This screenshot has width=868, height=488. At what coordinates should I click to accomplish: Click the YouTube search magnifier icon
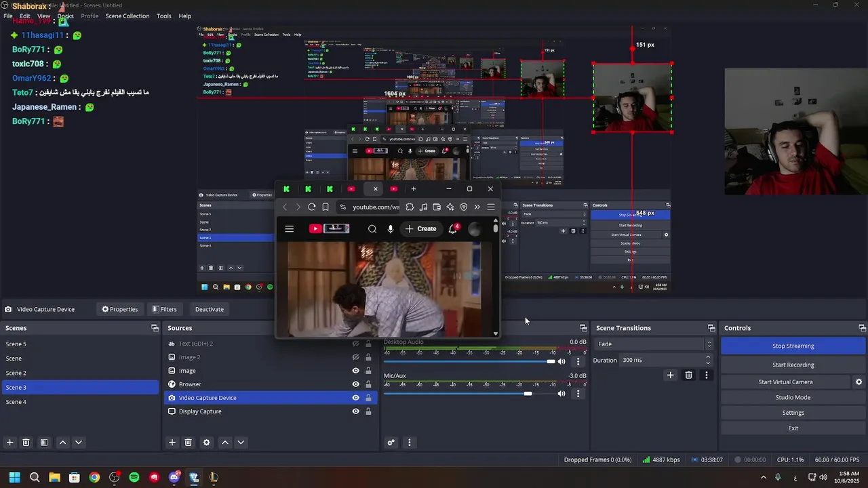pyautogui.click(x=372, y=228)
